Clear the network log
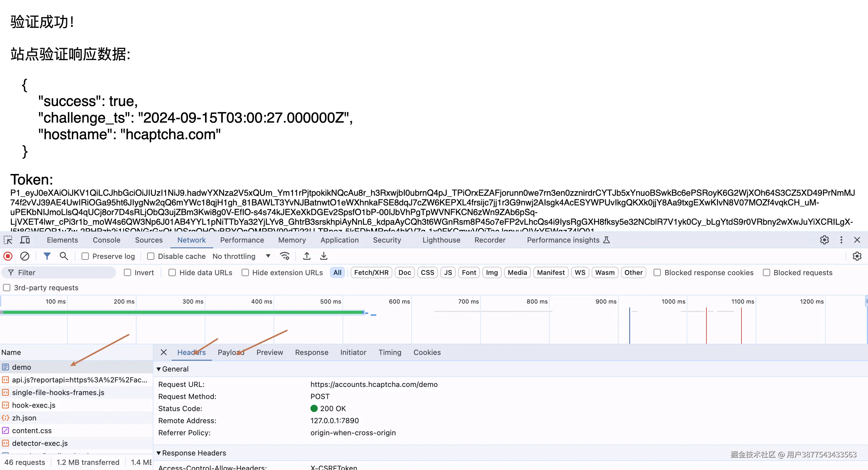The height and width of the screenshot is (470, 868). 24,256
